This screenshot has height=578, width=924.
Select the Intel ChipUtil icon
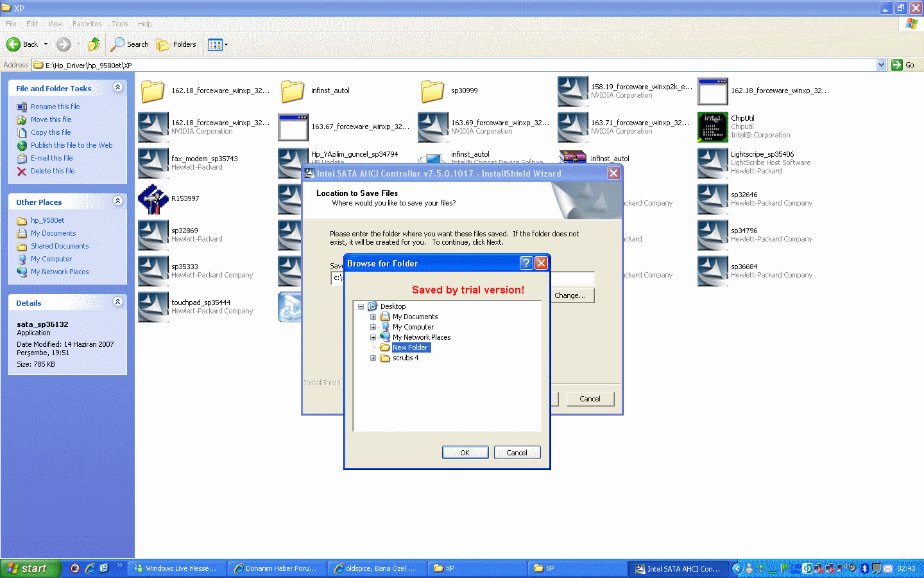[x=712, y=127]
